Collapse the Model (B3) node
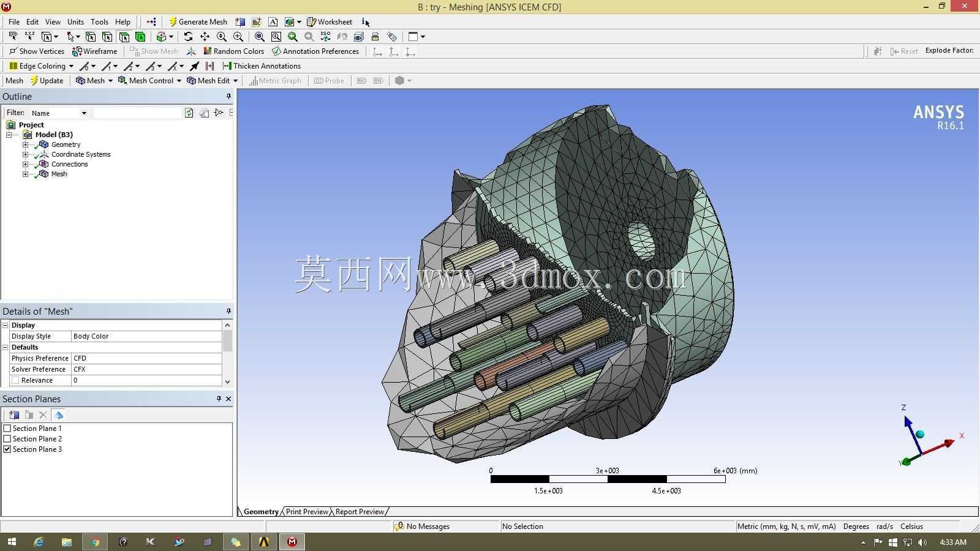980x551 pixels. click(9, 135)
